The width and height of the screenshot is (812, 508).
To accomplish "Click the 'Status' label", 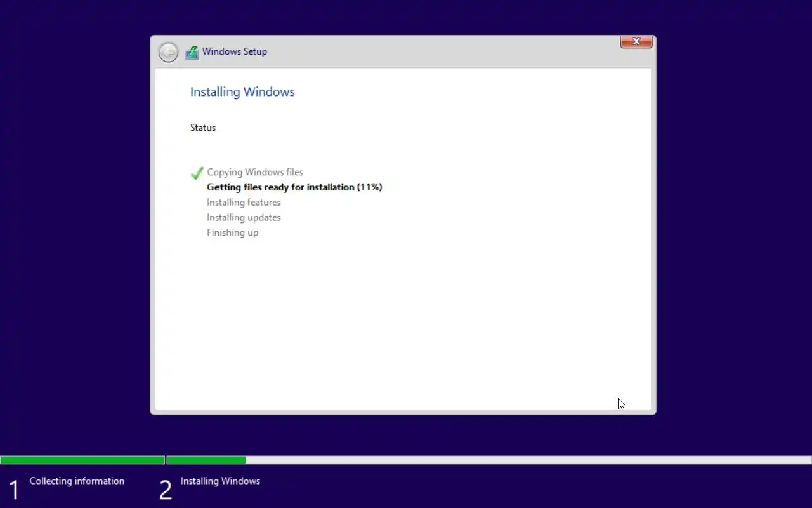I will [203, 128].
